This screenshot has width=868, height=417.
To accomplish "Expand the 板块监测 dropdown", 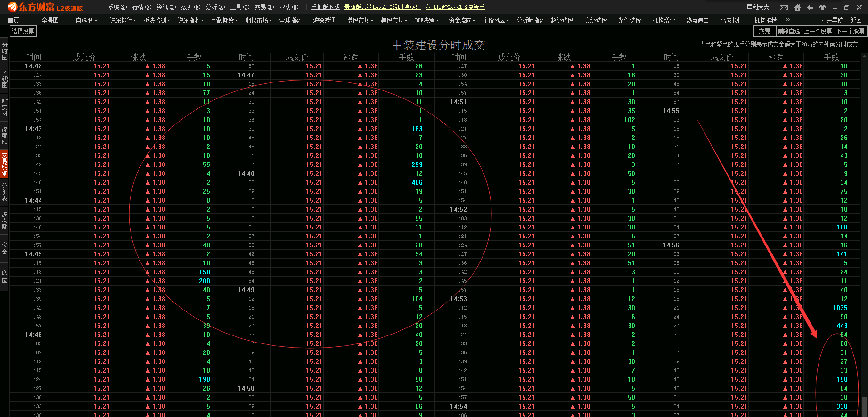I will click(156, 20).
